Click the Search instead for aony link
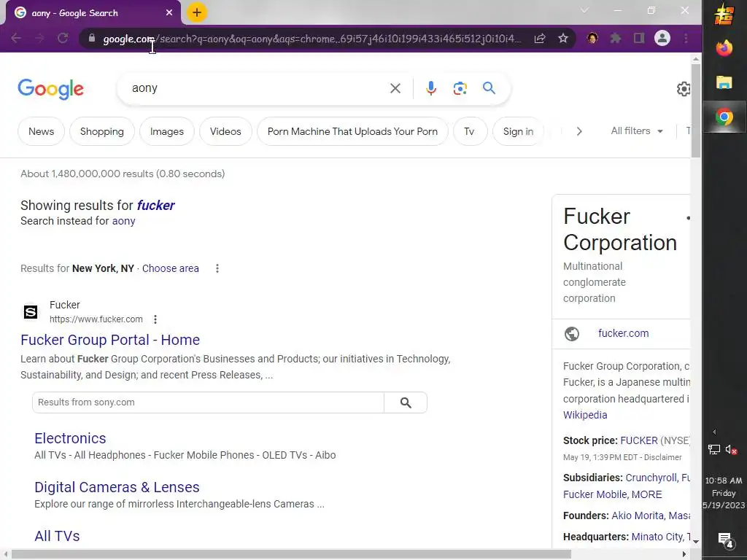Screen dimensions: 747x560 coord(124,221)
